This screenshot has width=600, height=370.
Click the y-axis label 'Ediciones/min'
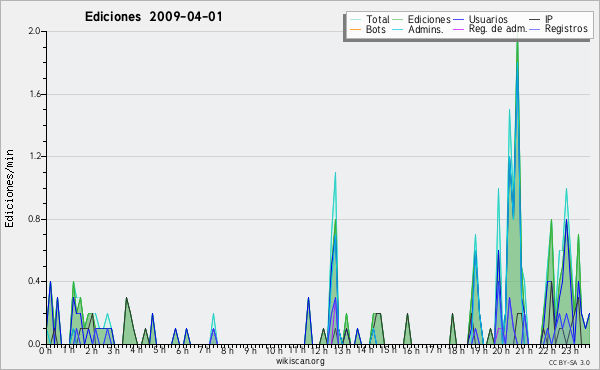tap(9, 188)
